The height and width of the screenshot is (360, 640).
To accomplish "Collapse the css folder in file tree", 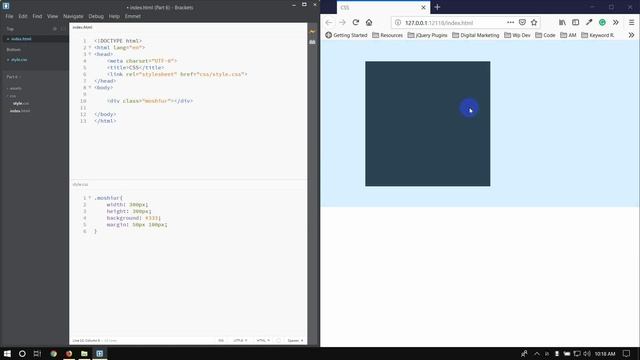I will (12, 96).
